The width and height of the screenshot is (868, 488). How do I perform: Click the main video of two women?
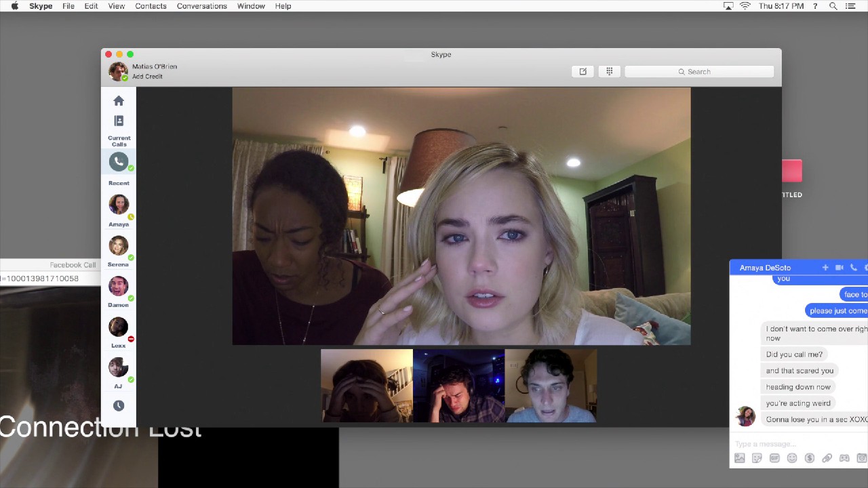tap(461, 216)
